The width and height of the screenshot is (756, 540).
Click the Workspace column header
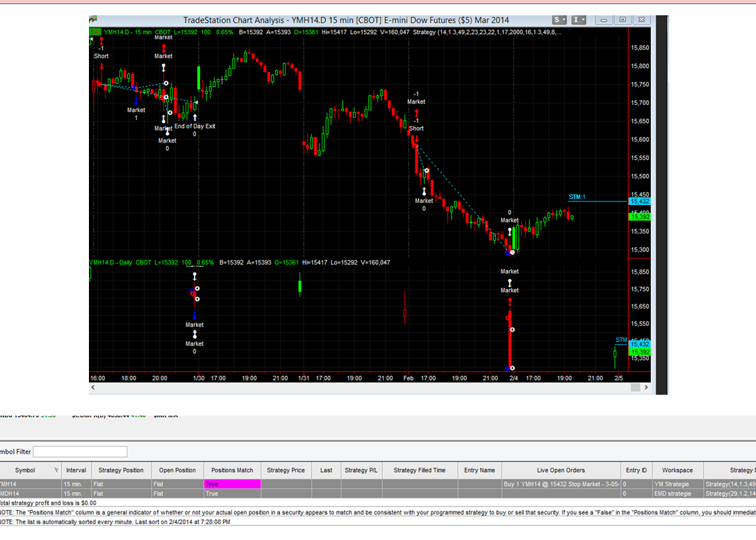[677, 471]
